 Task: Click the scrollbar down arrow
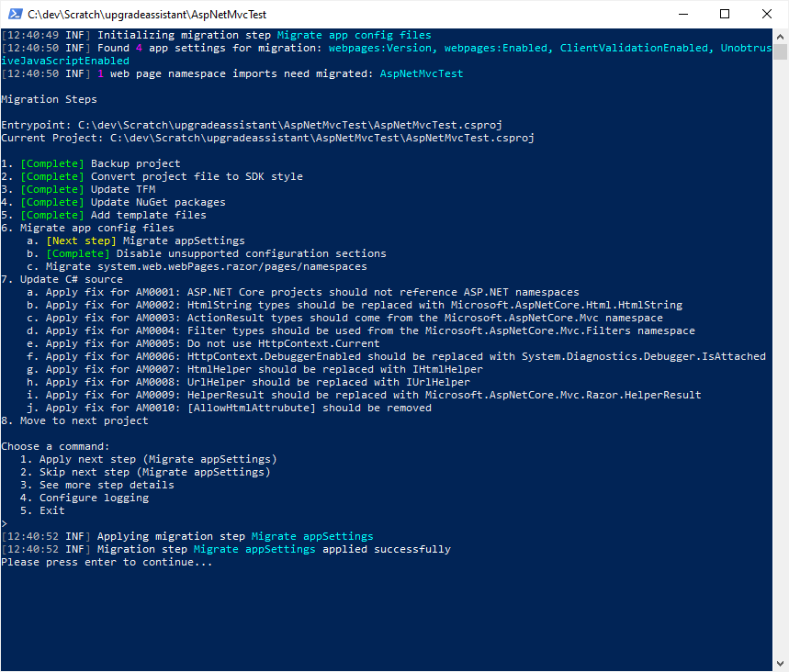[x=781, y=664]
